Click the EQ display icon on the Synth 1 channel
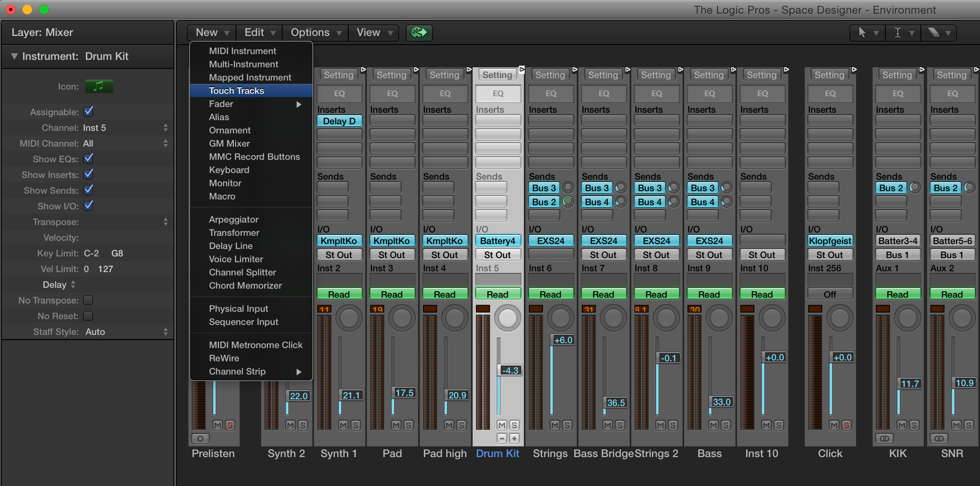 click(339, 94)
